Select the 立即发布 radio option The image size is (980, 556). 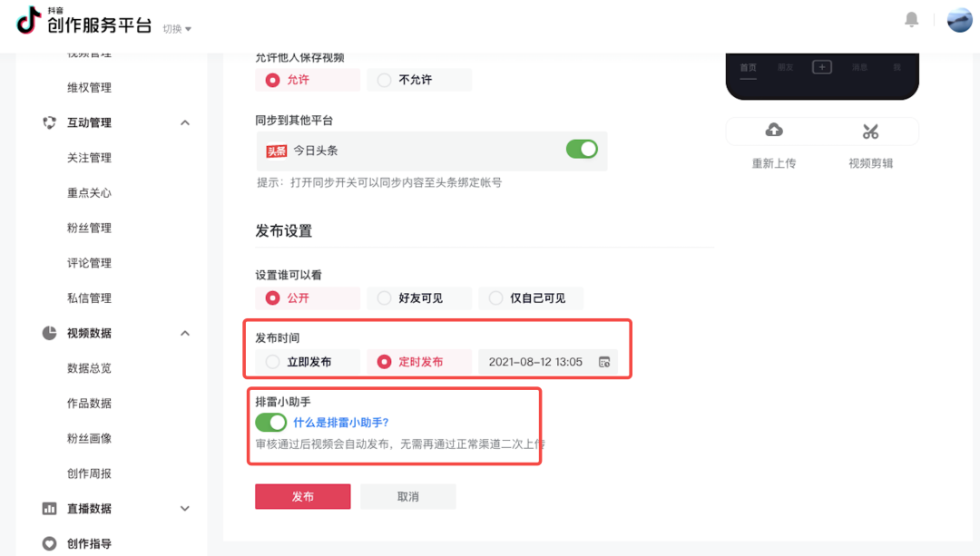273,362
